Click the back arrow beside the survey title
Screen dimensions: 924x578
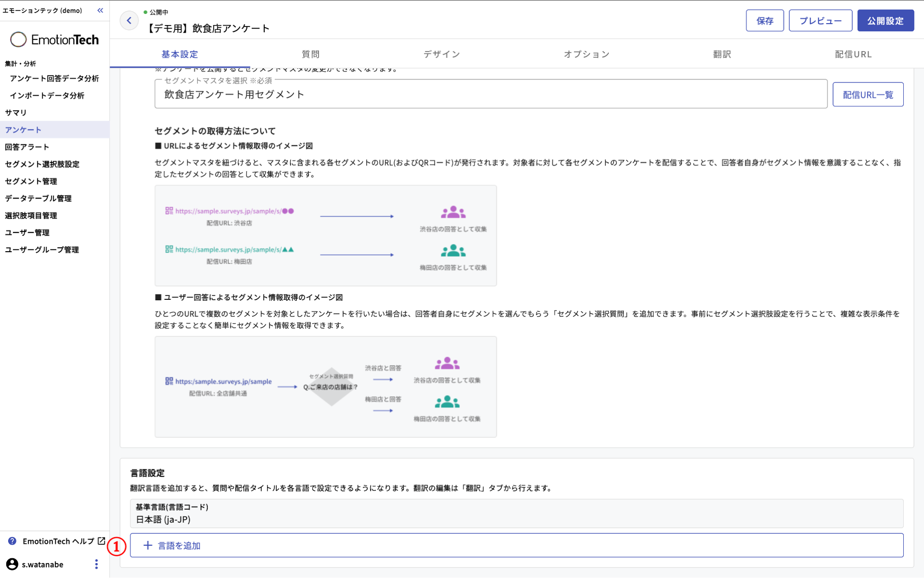(129, 20)
